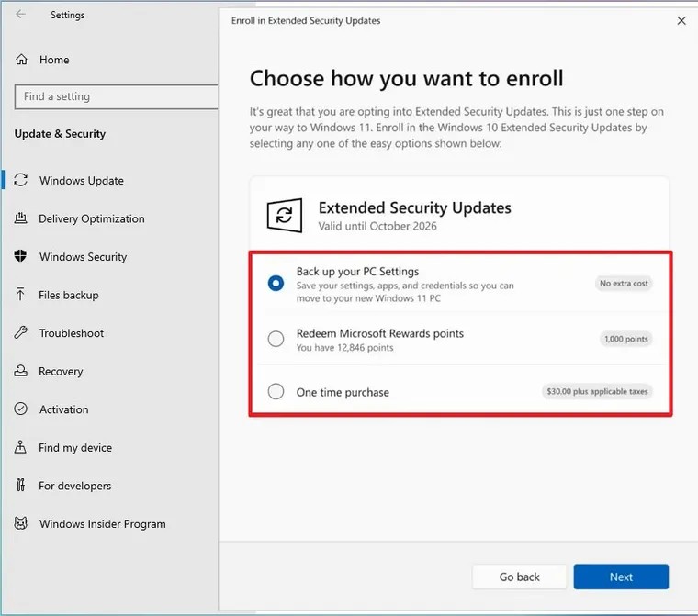The image size is (698, 616).
Task: Click the Windows Security shield icon
Action: [21, 257]
